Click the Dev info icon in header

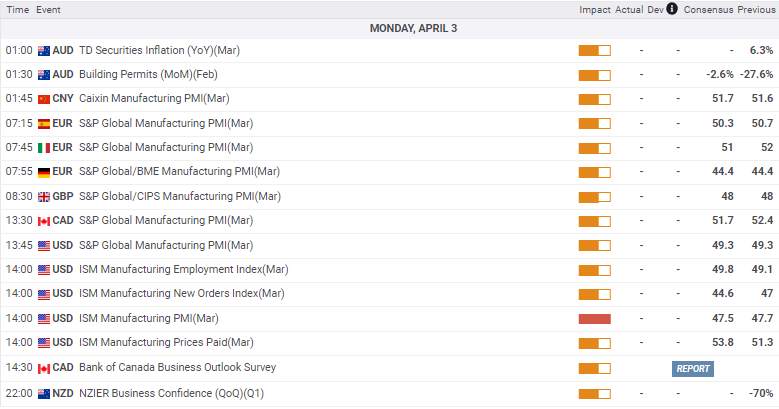click(672, 8)
